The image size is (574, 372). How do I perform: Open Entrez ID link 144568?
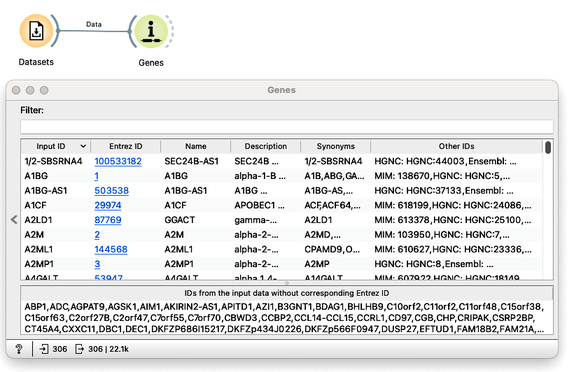click(x=111, y=249)
